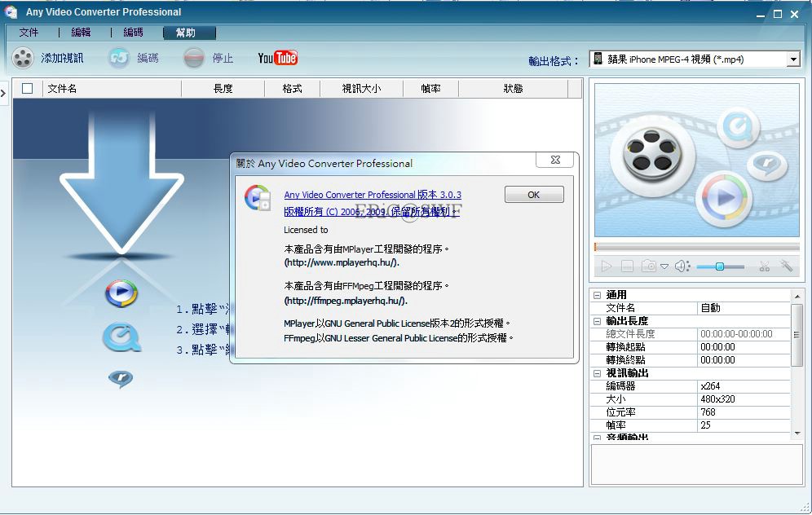Screen dimensions: 812x515
Task: Click the Windows Media icon under the arrow
Action: click(x=121, y=293)
